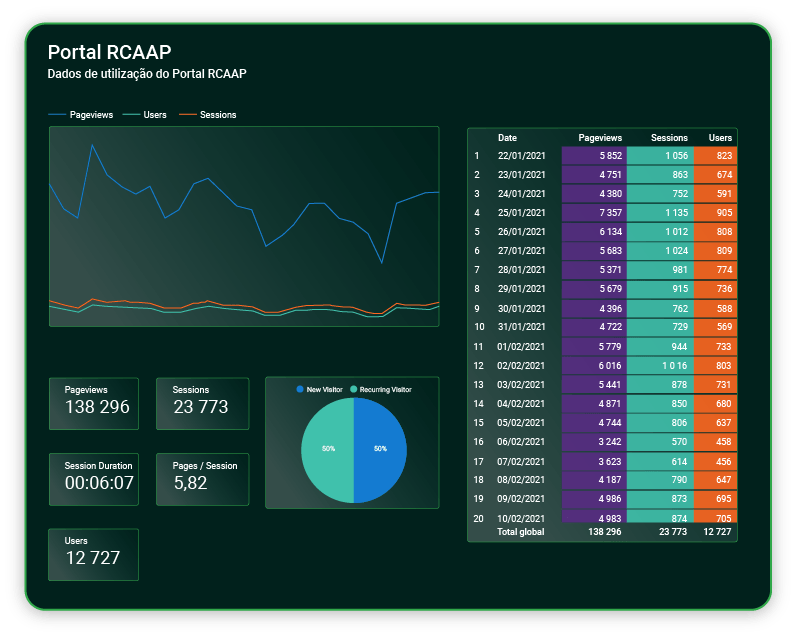Sort table by Users column header

720,138
